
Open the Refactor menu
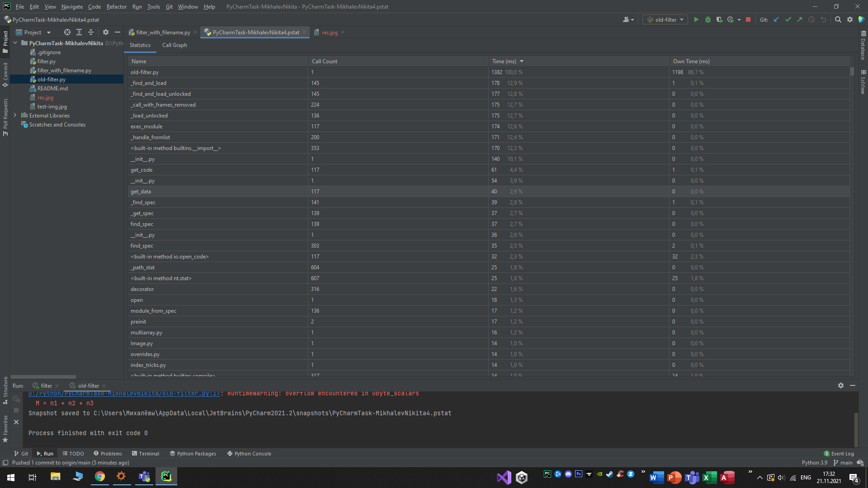pos(116,6)
